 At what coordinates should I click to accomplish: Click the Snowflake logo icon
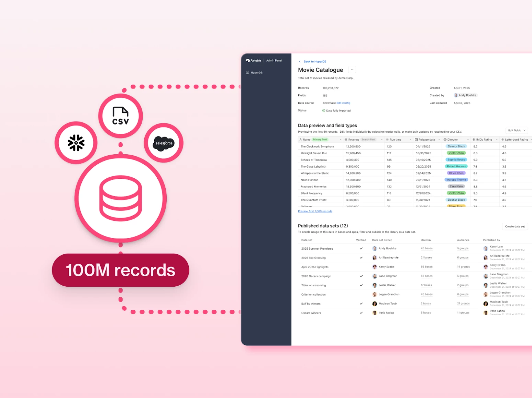76,143
